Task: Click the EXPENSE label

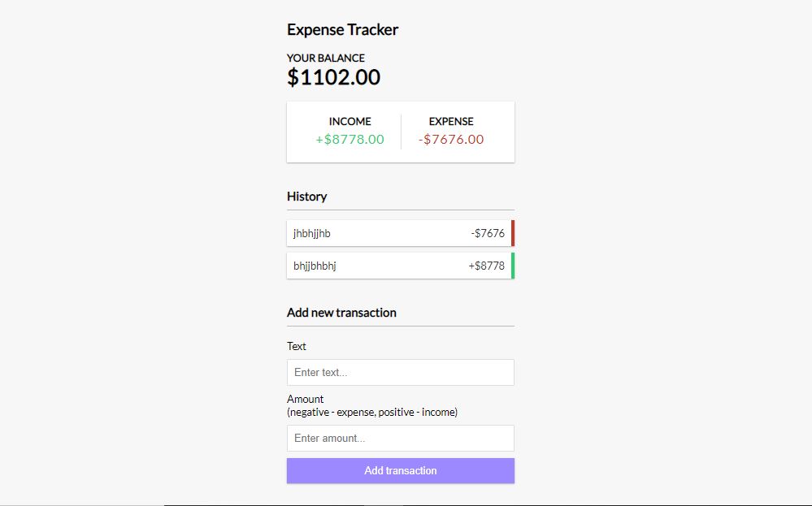Action: coord(451,122)
